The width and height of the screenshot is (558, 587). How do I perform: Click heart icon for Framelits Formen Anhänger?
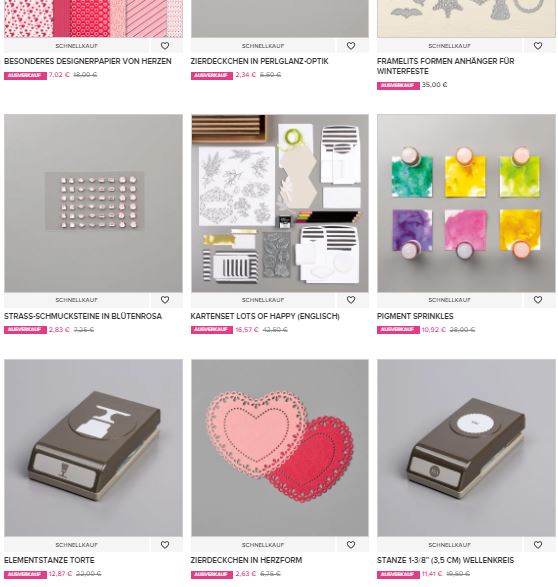[x=538, y=46]
